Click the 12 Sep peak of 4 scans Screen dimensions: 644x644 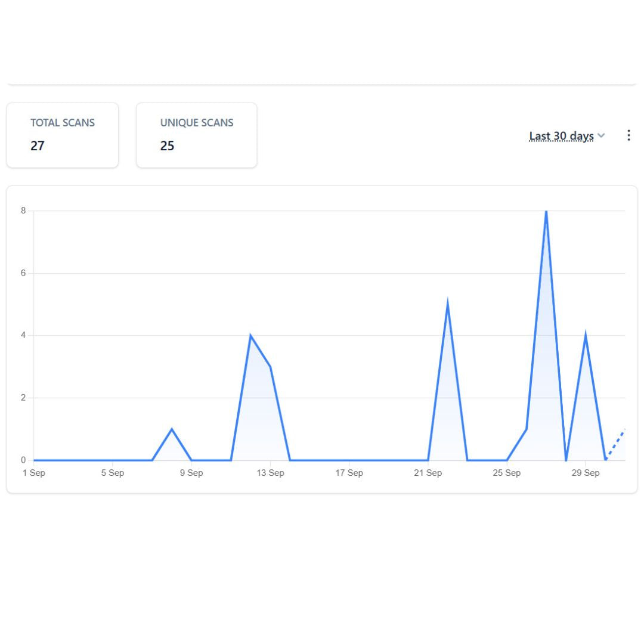(x=250, y=336)
